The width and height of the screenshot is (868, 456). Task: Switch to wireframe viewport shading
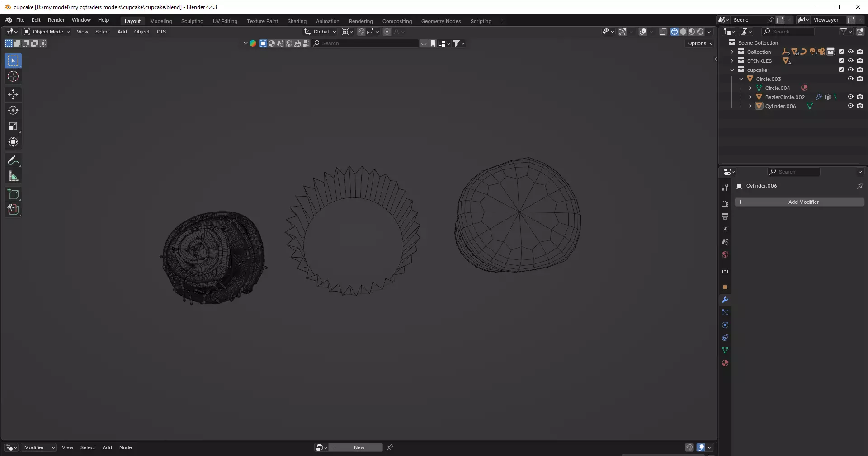coord(675,32)
